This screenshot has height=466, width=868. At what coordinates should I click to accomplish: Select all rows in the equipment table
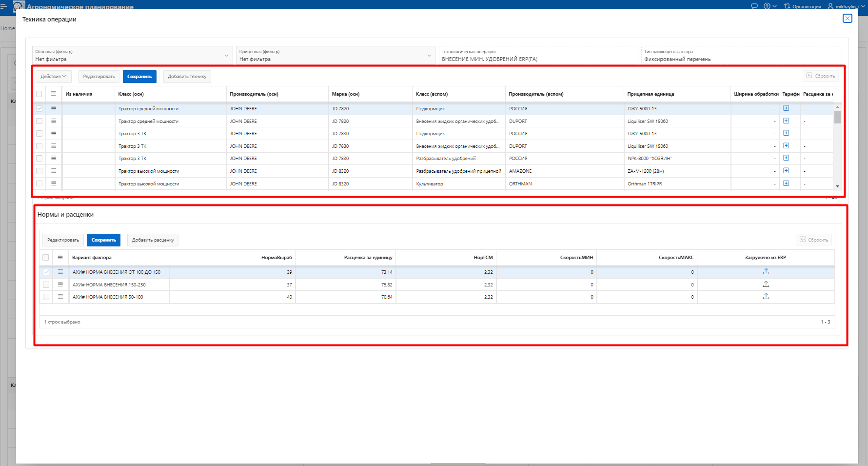point(39,94)
